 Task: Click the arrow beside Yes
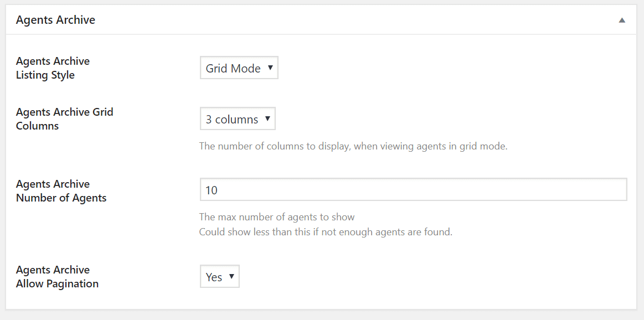tap(231, 276)
